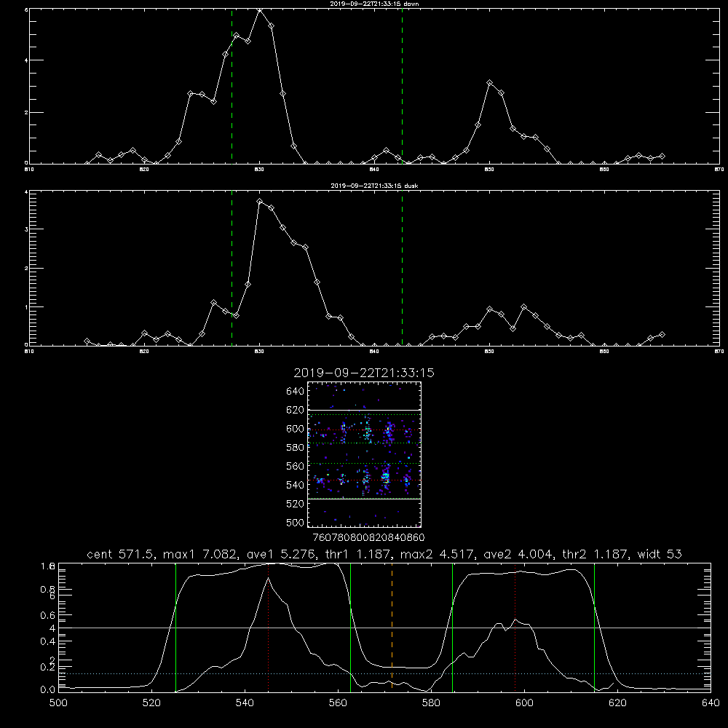Click the '560' x-axis label of the bottom plot
The width and height of the screenshot is (728, 728).
pos(338,703)
